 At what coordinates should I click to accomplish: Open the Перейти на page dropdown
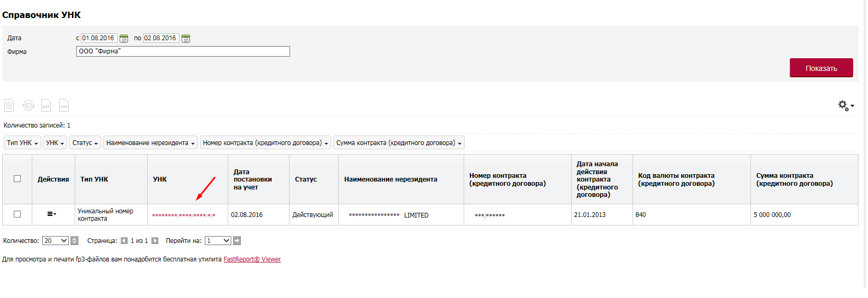pyautogui.click(x=218, y=241)
